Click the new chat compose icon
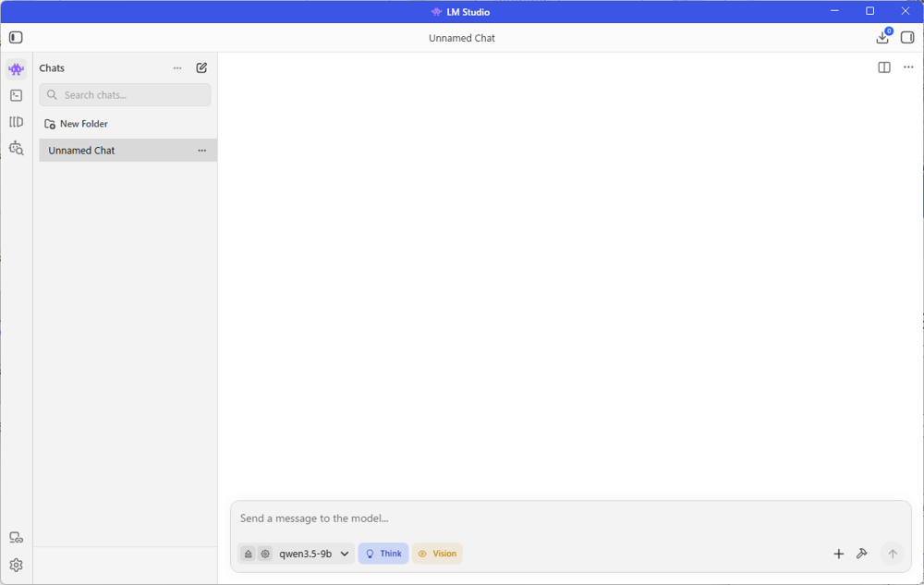Image resolution: width=924 pixels, height=585 pixels. (201, 67)
